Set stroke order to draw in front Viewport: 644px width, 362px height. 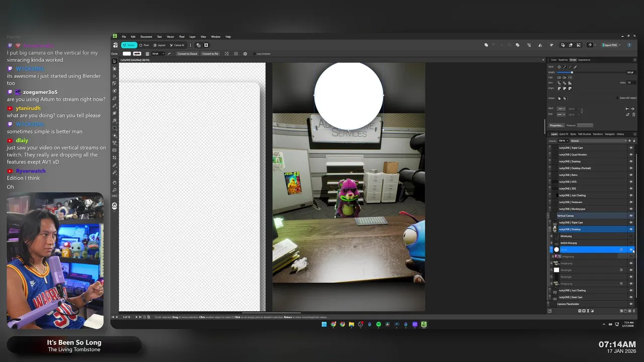coord(565,99)
